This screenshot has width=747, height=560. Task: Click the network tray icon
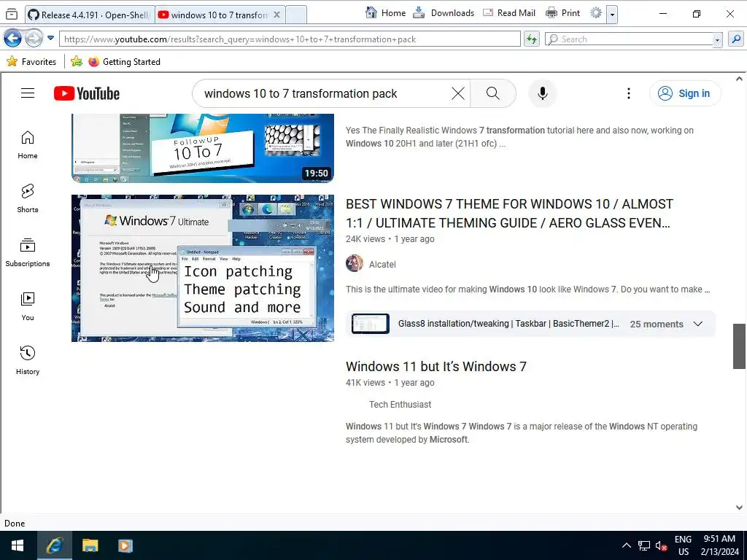click(x=644, y=545)
